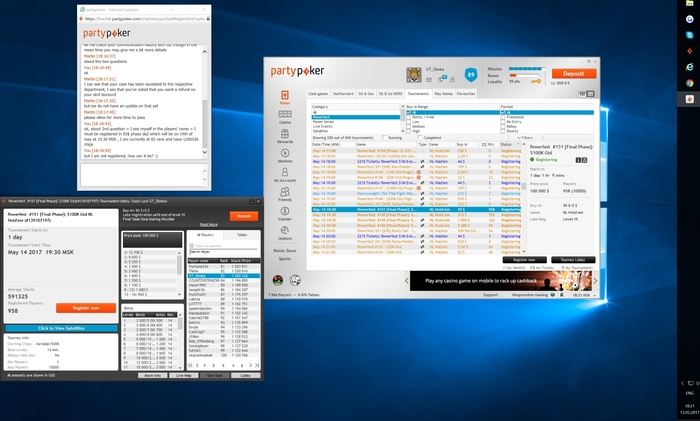
Task: Click the poker chips icon at sidebar bottom
Action: point(278,280)
